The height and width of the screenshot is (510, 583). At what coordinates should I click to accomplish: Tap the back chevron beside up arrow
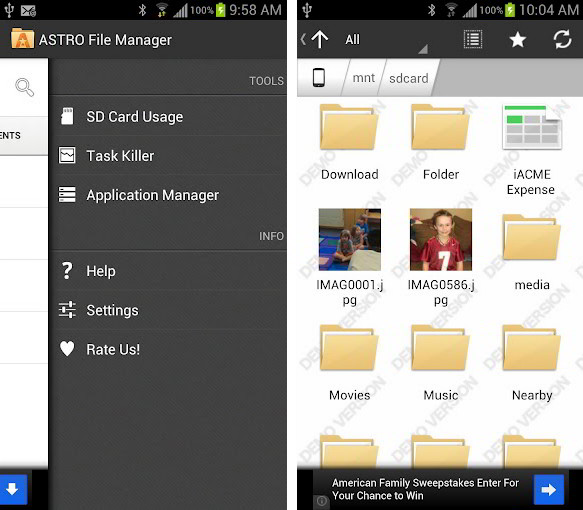pos(303,39)
